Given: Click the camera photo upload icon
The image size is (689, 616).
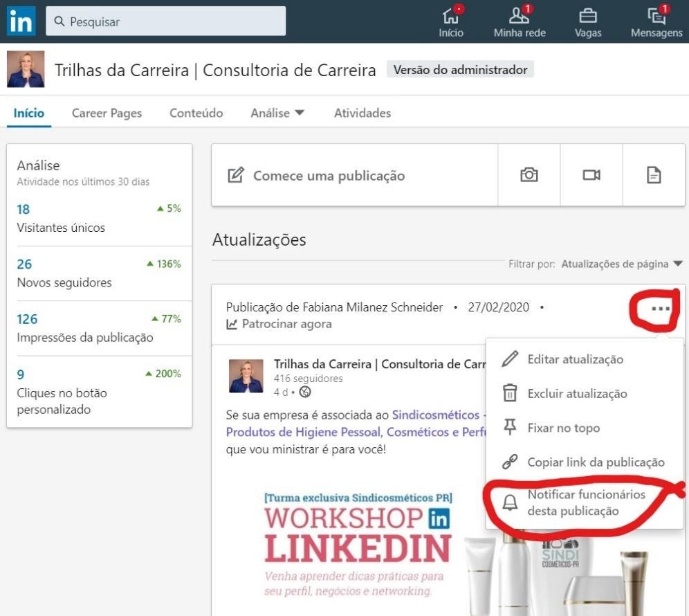Looking at the screenshot, I should click(529, 175).
